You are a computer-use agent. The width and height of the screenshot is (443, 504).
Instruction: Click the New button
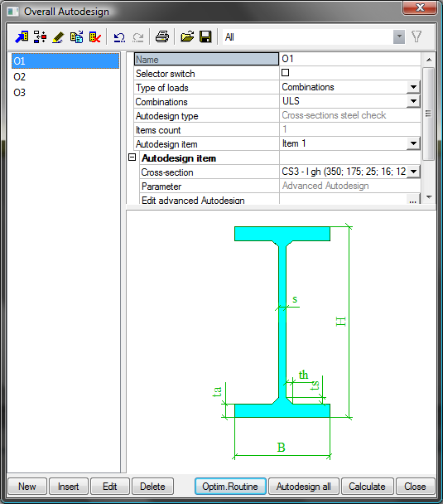(27, 487)
